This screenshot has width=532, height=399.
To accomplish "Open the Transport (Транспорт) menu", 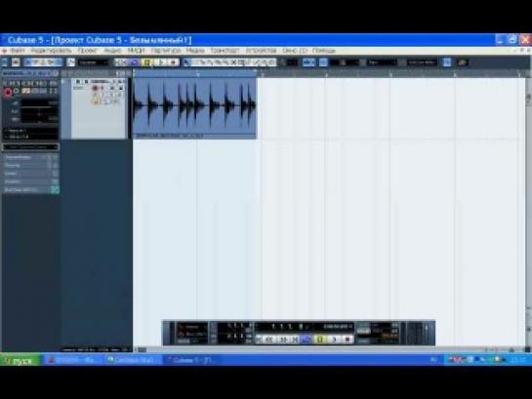I will coord(225,51).
